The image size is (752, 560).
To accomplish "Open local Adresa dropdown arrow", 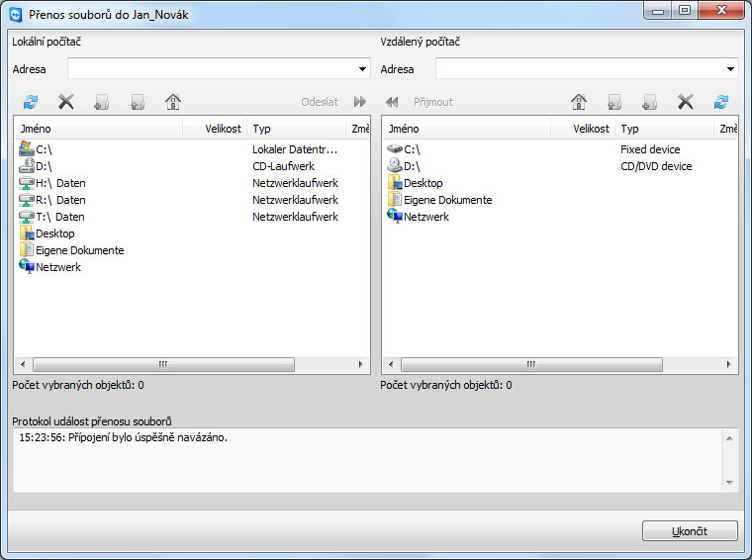I will click(362, 69).
